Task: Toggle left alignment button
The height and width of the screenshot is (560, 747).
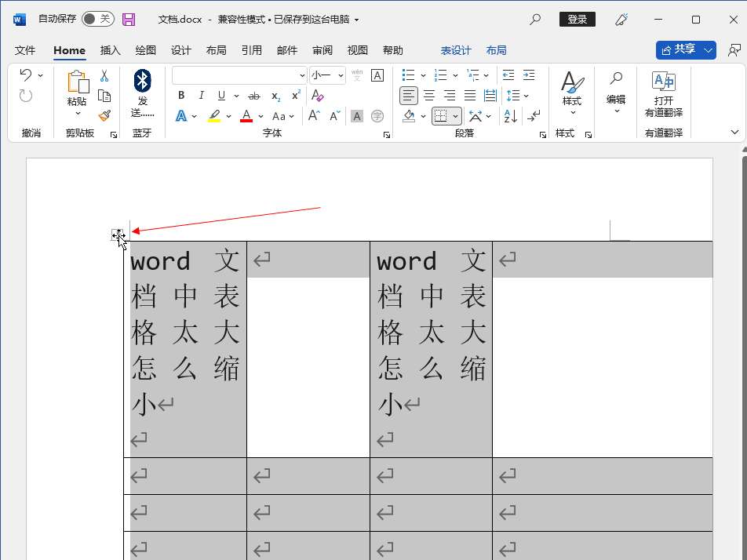Action: [x=409, y=96]
